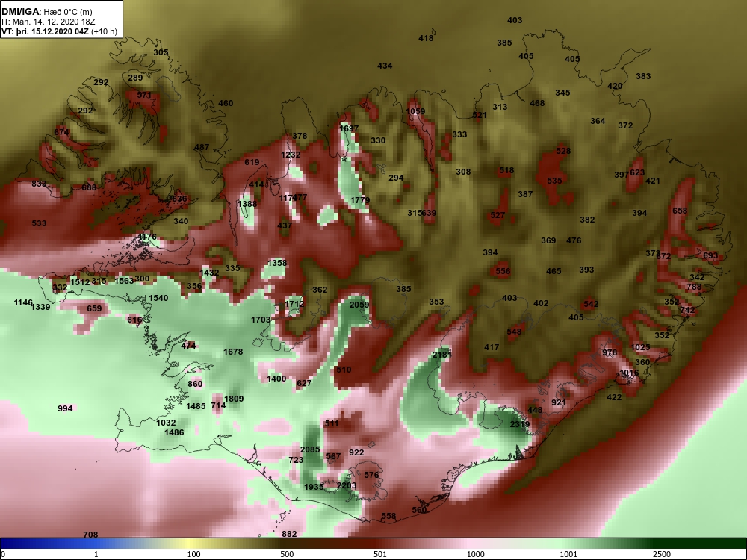747x560 pixels.
Task: Select the coastal value 558
Action: (x=388, y=516)
